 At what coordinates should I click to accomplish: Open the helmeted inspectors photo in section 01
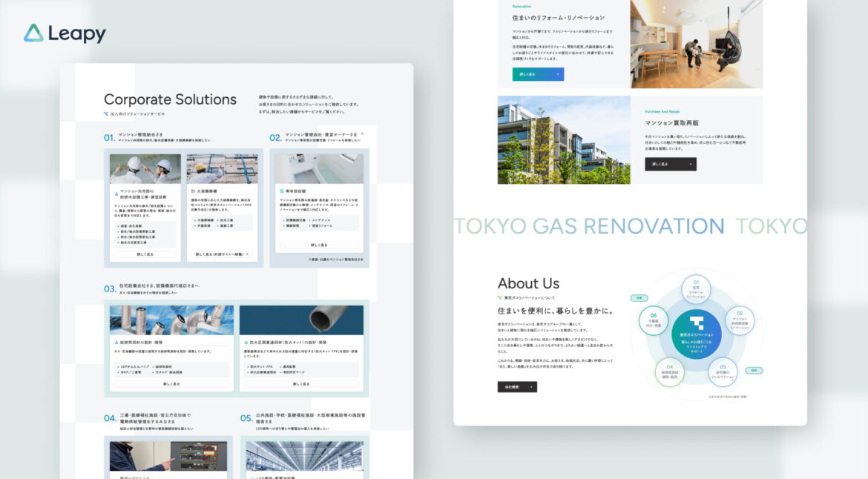tap(145, 169)
